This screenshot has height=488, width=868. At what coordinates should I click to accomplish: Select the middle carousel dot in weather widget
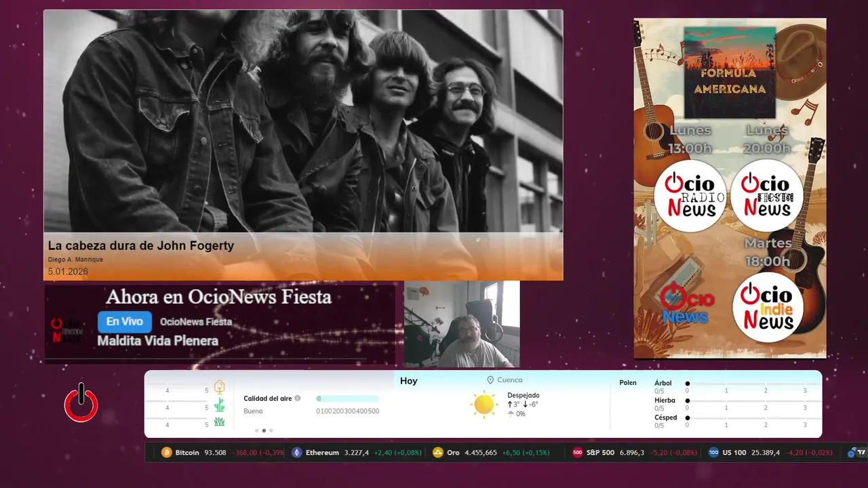coord(264,430)
